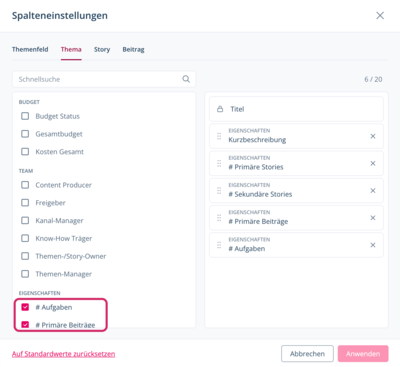Image resolution: width=400 pixels, height=367 pixels.
Task: Remove the # Aufgaben column
Action: [373, 245]
